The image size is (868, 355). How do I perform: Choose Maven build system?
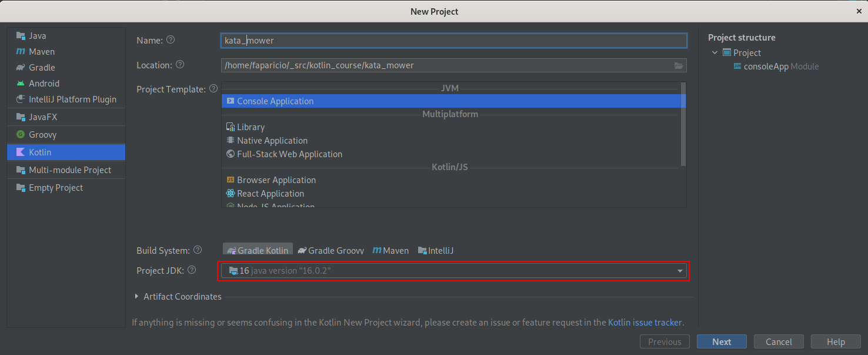click(x=390, y=250)
